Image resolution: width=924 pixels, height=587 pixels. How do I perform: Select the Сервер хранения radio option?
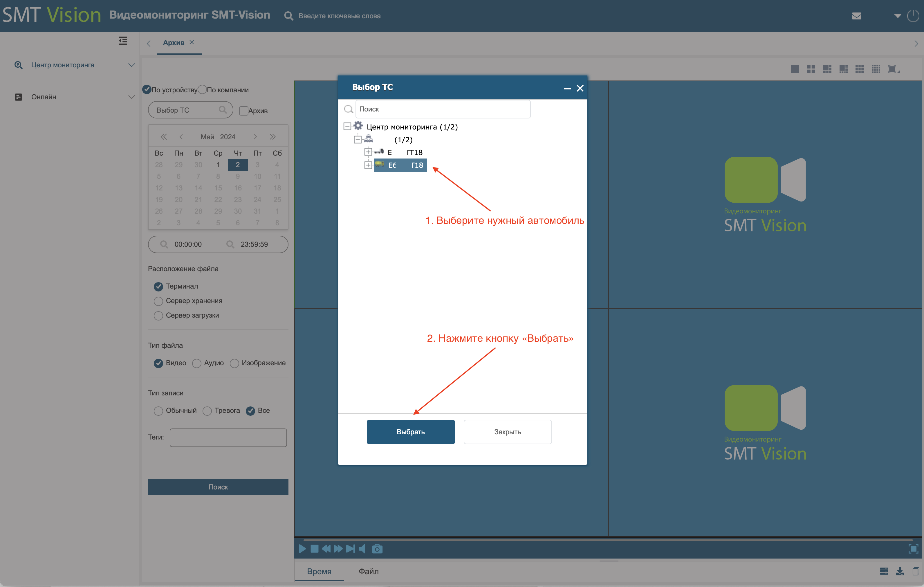pyautogui.click(x=158, y=301)
